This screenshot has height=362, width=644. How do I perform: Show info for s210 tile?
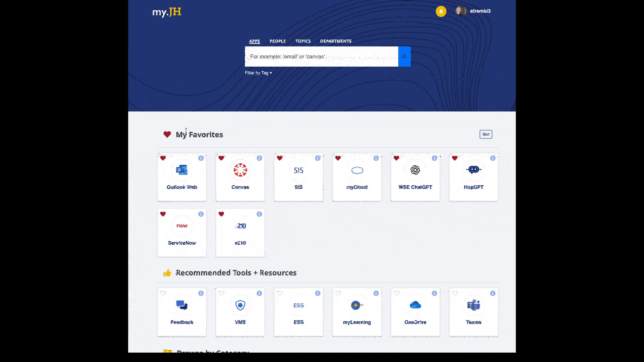[259, 214]
